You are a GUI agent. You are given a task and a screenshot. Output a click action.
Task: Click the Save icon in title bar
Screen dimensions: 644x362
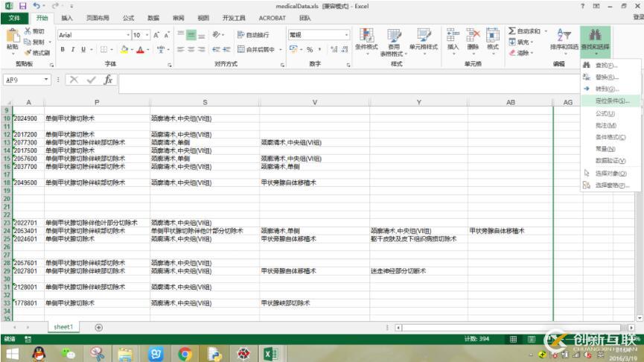click(x=22, y=6)
